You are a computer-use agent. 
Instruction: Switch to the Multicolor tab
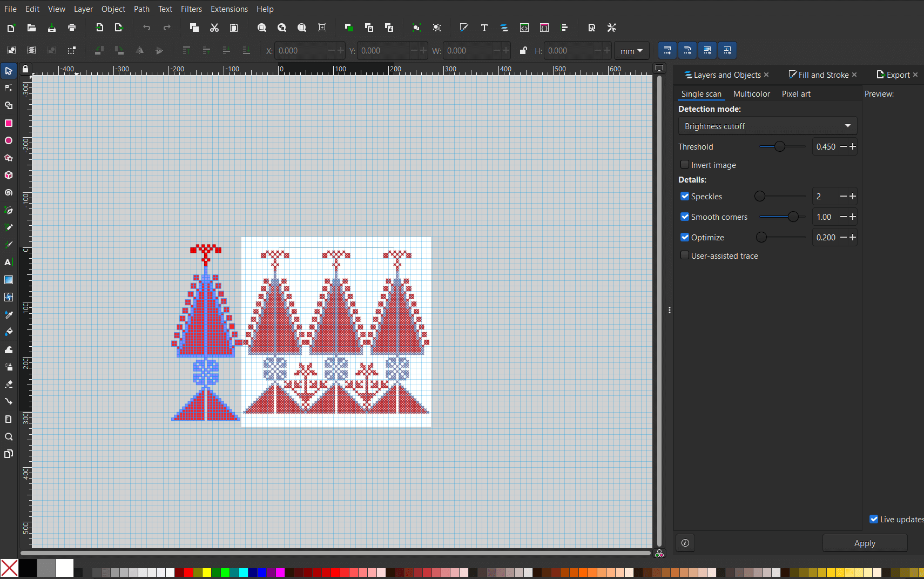[x=751, y=94]
